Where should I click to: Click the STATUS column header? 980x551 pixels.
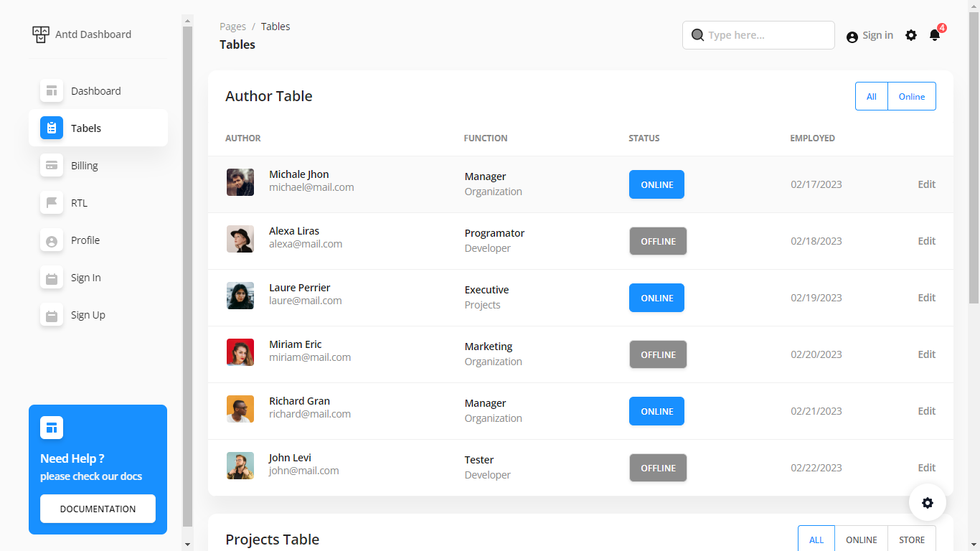point(644,138)
